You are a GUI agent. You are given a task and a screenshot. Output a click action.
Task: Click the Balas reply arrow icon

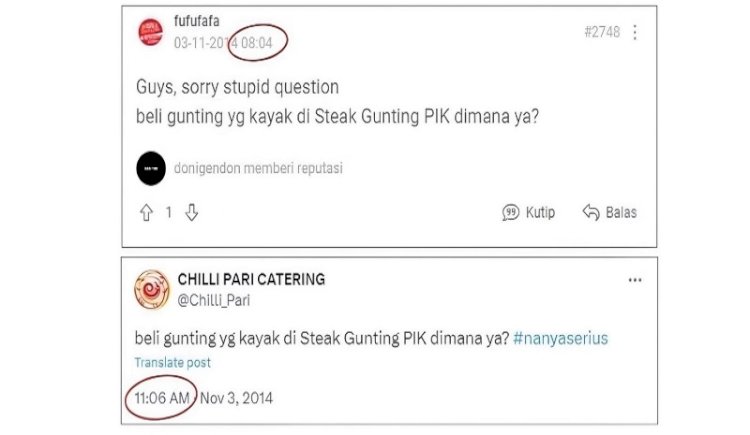591,212
